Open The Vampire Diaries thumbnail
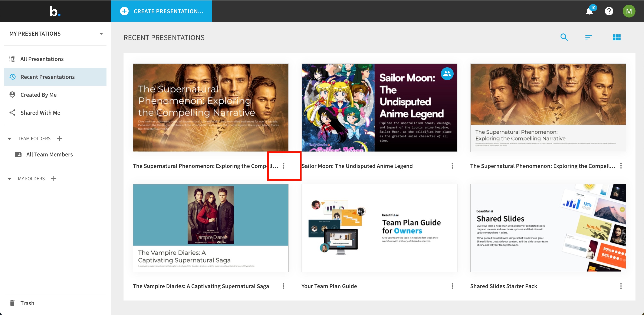Screen dimensions: 644x315 pyautogui.click(x=210, y=228)
